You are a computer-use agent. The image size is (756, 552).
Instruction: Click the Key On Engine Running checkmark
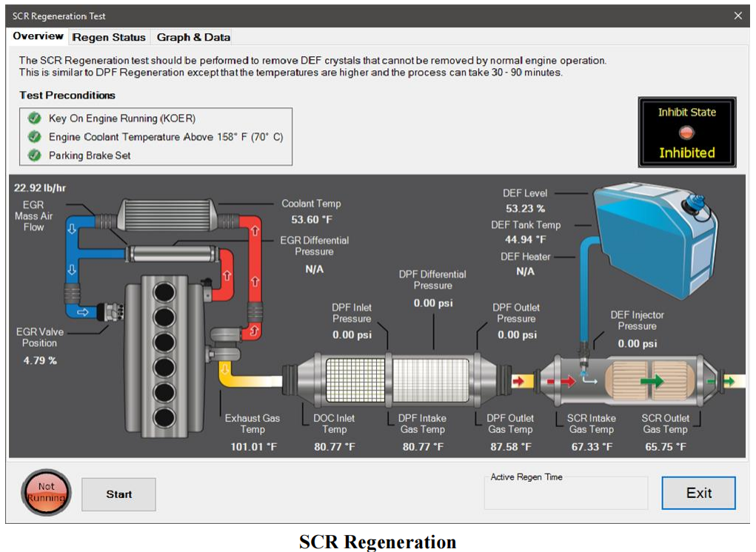click(34, 118)
